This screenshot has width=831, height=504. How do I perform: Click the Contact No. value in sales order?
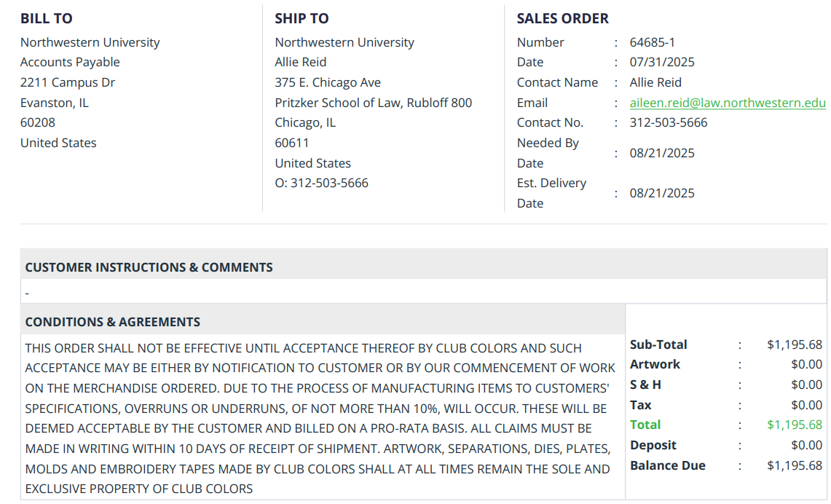(x=668, y=122)
